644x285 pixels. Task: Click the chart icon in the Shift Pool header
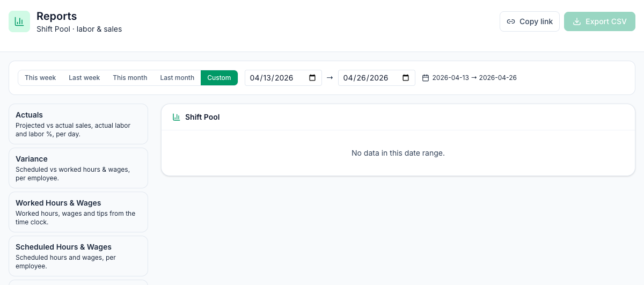click(x=176, y=117)
